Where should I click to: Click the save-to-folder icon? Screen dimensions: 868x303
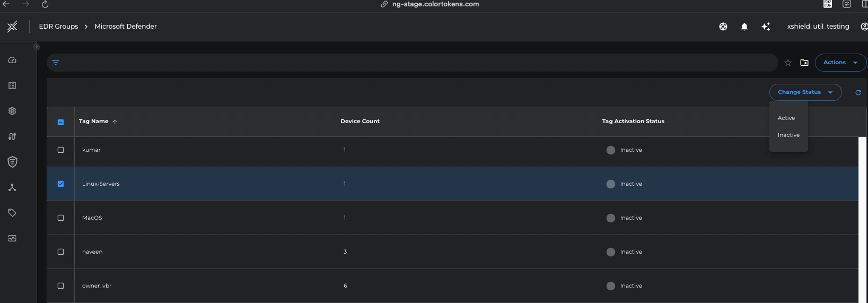(804, 63)
